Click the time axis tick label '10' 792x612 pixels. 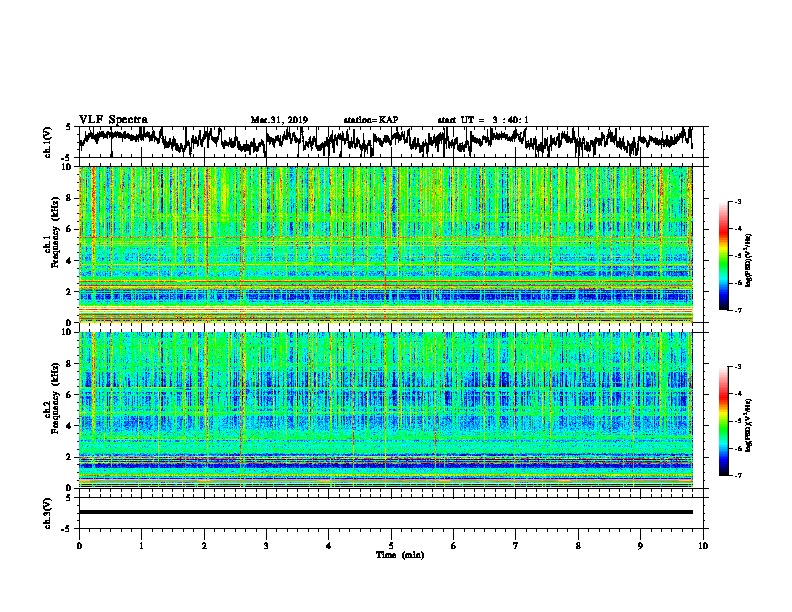point(703,545)
